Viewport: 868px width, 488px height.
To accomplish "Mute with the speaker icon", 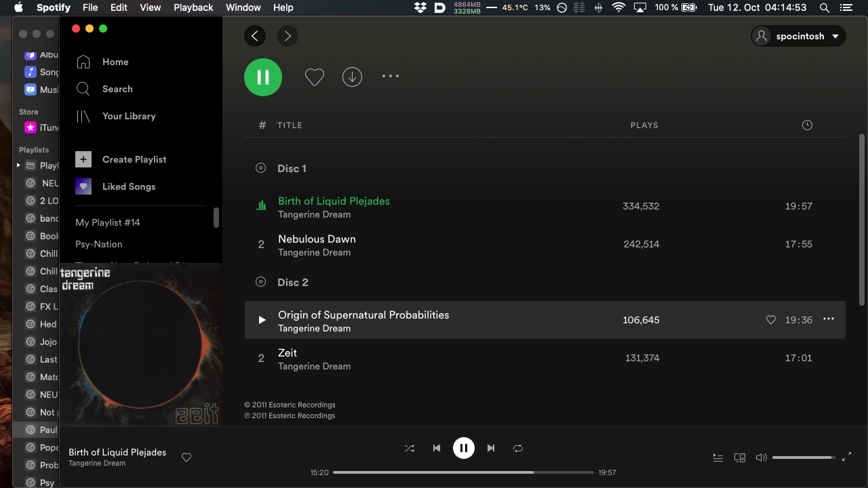I will coord(761,457).
